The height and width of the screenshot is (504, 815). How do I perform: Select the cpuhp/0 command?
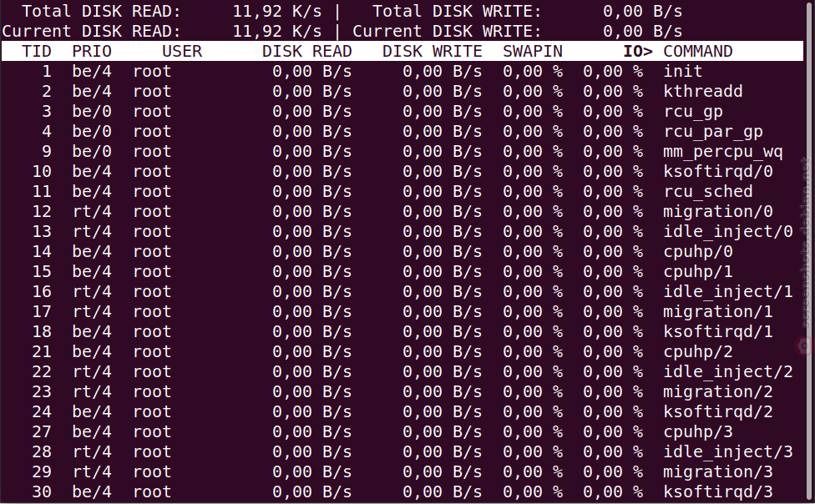coord(698,251)
